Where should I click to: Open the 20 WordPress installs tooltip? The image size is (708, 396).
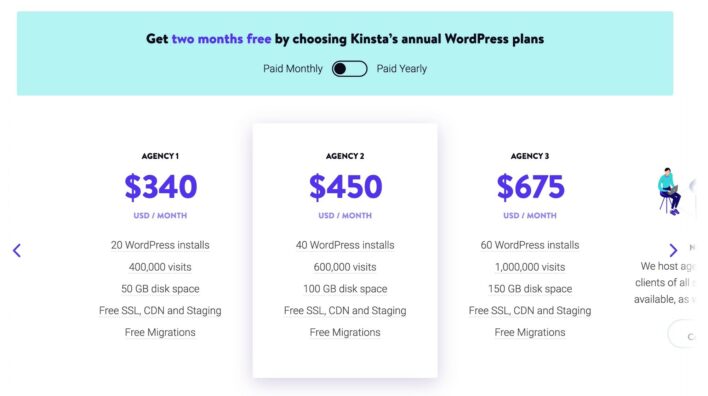click(x=160, y=245)
